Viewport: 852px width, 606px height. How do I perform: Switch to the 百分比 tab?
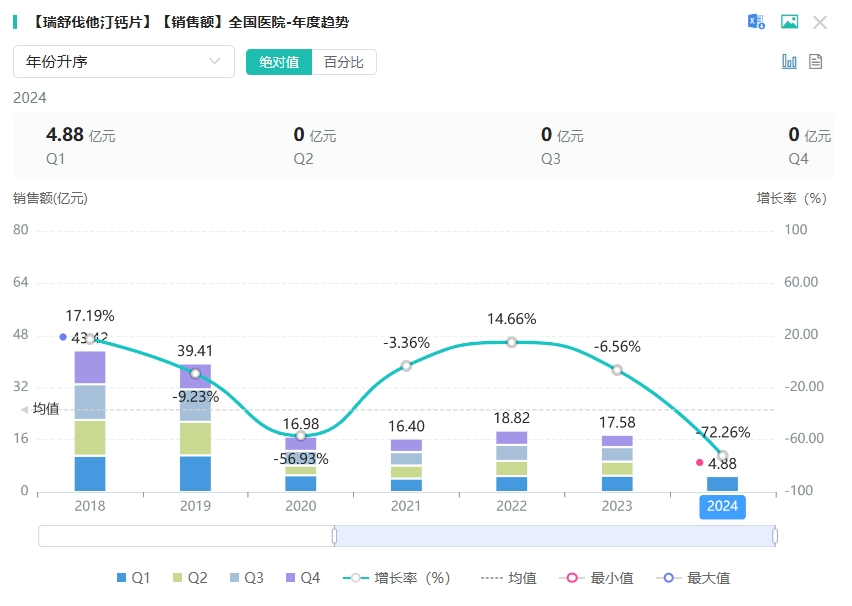(x=344, y=62)
